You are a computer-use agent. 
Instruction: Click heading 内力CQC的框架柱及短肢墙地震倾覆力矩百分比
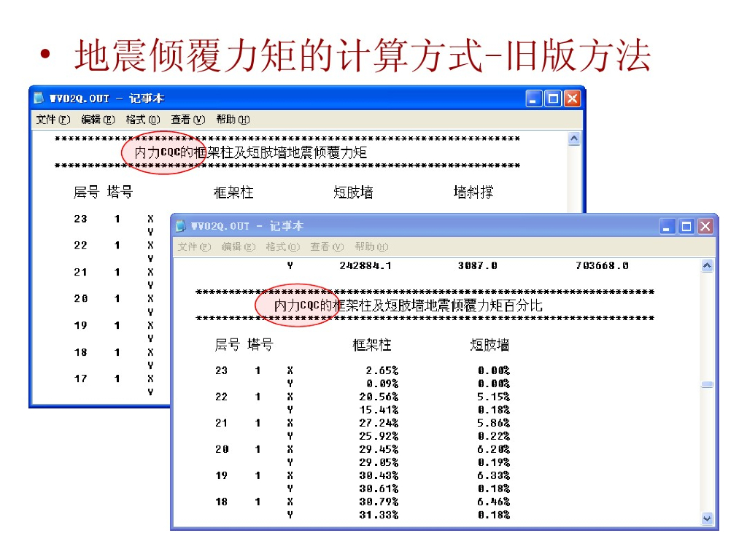[x=409, y=306]
